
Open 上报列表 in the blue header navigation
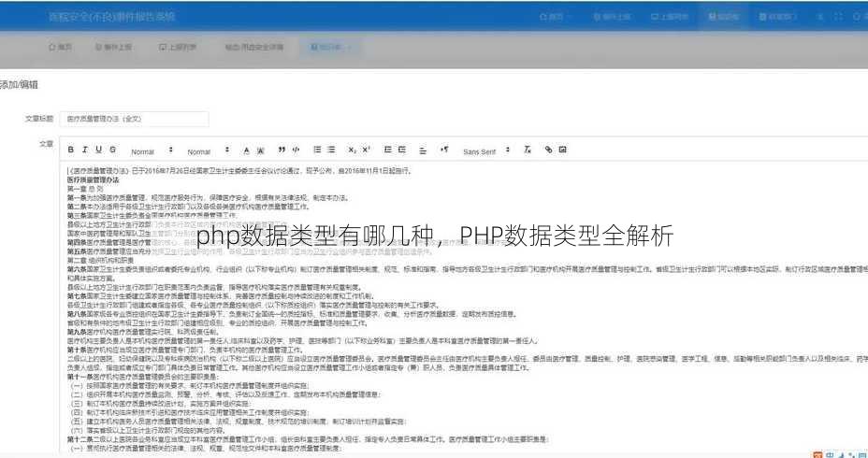pos(670,17)
